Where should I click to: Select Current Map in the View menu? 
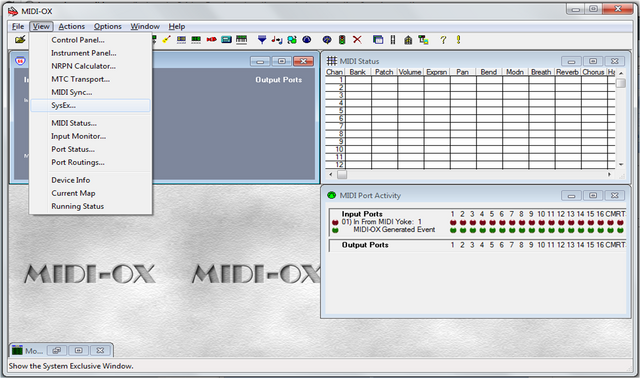[90, 193]
